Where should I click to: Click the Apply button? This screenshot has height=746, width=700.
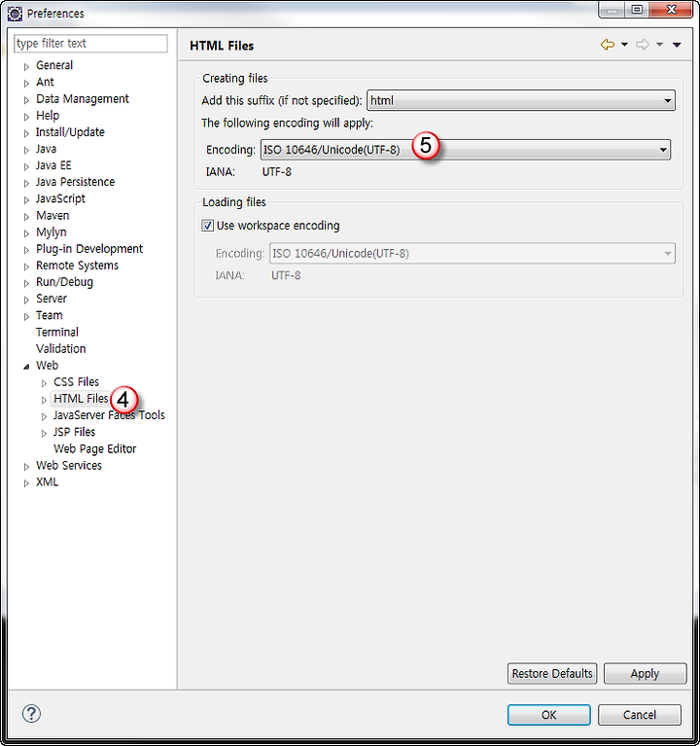646,674
